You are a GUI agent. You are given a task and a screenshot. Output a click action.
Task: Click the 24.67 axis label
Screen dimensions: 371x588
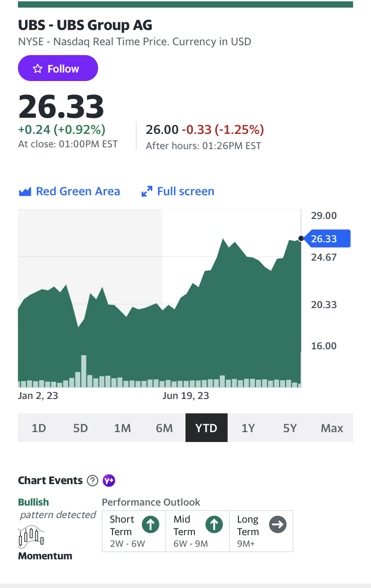pyautogui.click(x=324, y=257)
